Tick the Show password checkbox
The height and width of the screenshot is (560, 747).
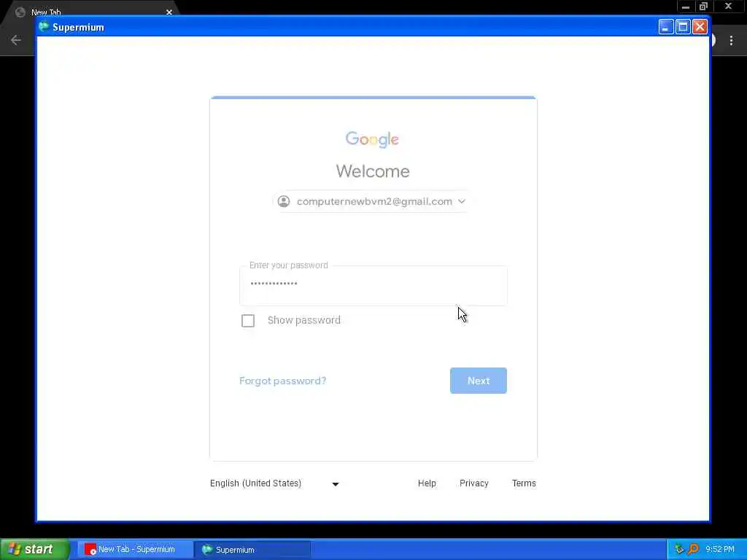click(x=248, y=321)
